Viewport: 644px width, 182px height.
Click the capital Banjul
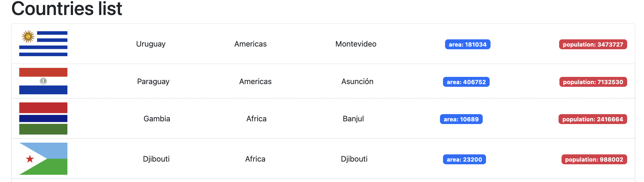point(354,118)
